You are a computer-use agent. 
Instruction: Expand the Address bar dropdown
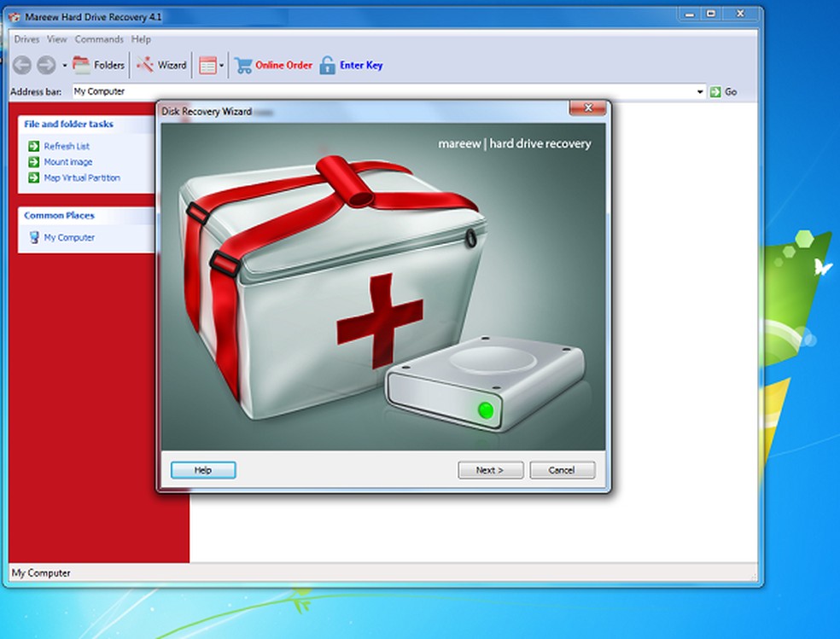[x=700, y=92]
